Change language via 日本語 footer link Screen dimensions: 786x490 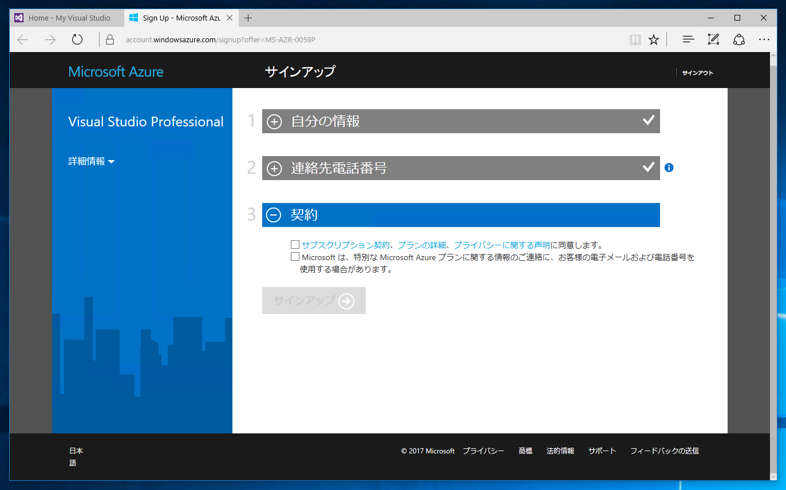pyautogui.click(x=76, y=456)
